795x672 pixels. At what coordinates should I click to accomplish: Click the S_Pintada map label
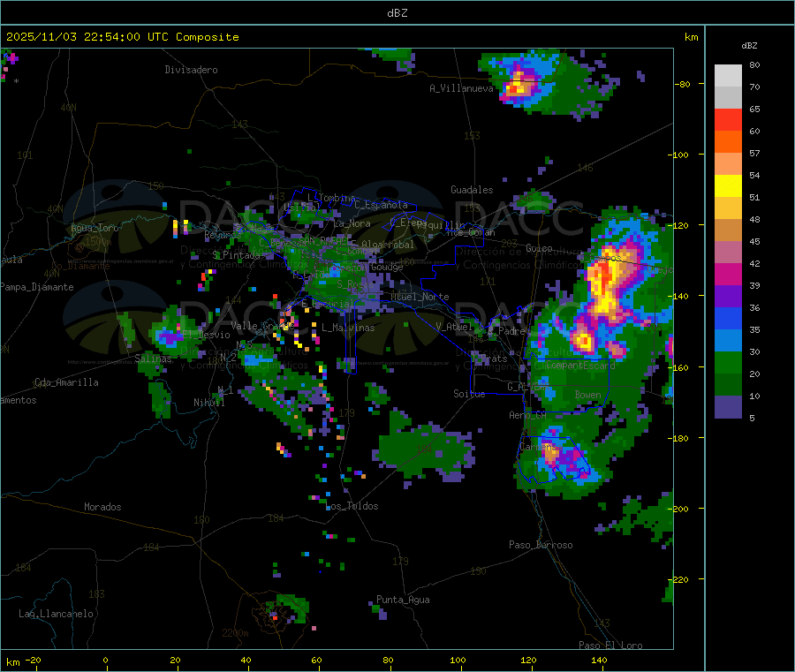pyautogui.click(x=236, y=255)
